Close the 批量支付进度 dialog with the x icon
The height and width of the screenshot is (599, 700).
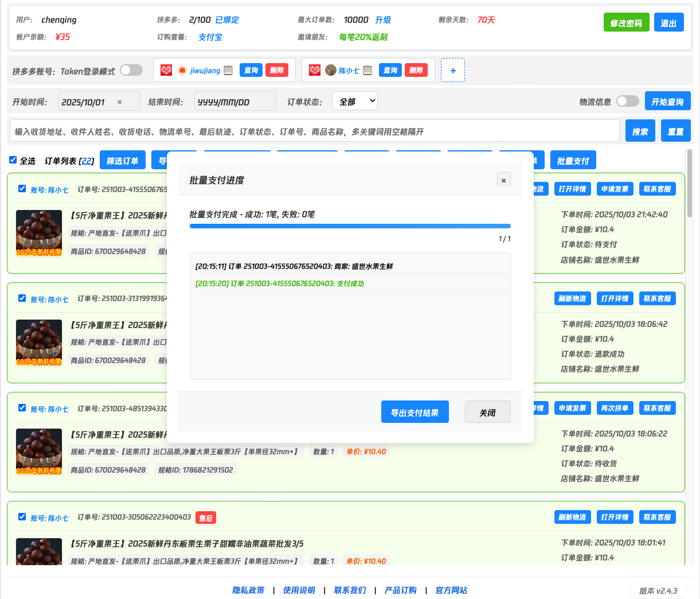503,180
